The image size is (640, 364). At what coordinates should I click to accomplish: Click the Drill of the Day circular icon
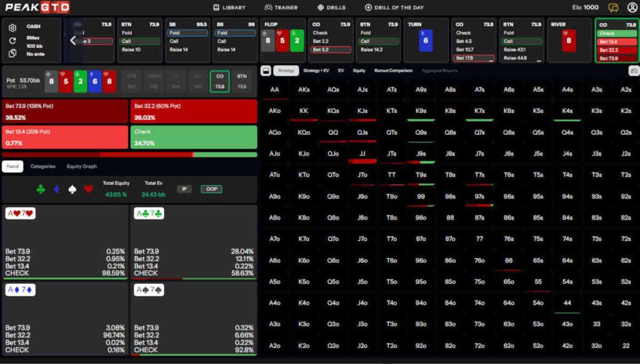point(368,7)
